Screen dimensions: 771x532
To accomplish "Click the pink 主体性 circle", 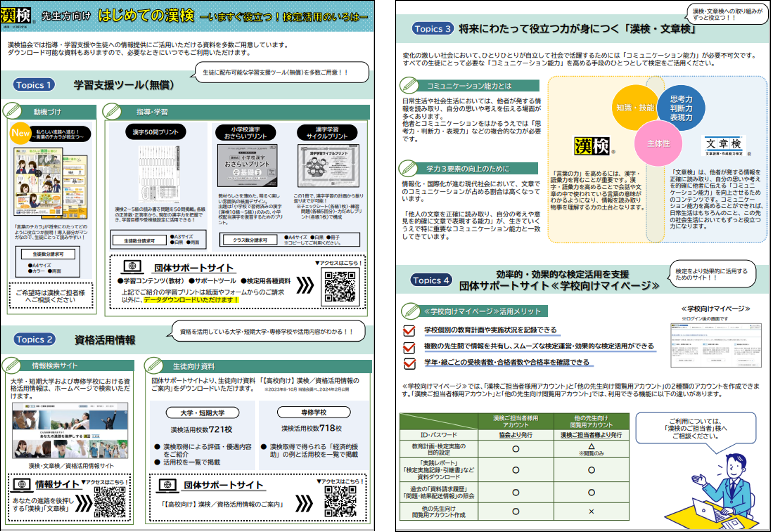I will [x=658, y=143].
